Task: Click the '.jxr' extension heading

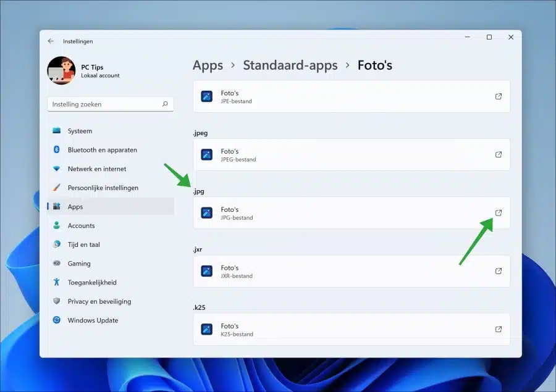Action: click(198, 249)
